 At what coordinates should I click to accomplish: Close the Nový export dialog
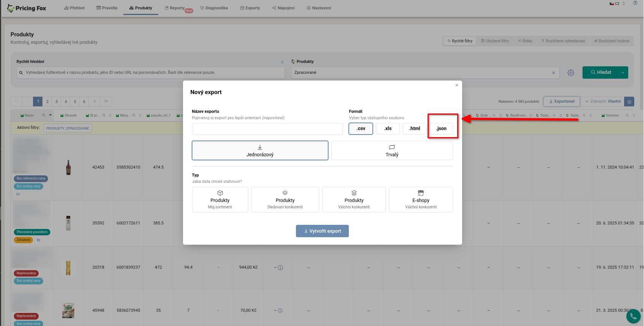pos(456,85)
